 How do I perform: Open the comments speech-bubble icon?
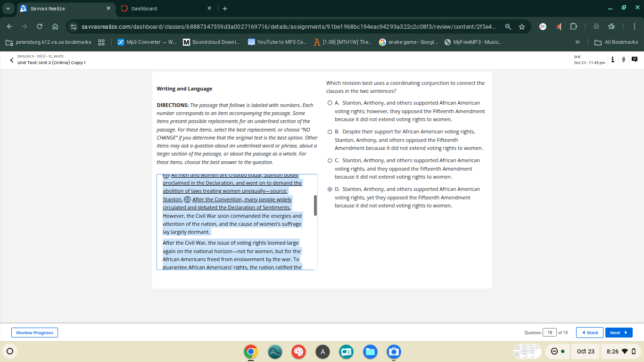pyautogui.click(x=634, y=59)
